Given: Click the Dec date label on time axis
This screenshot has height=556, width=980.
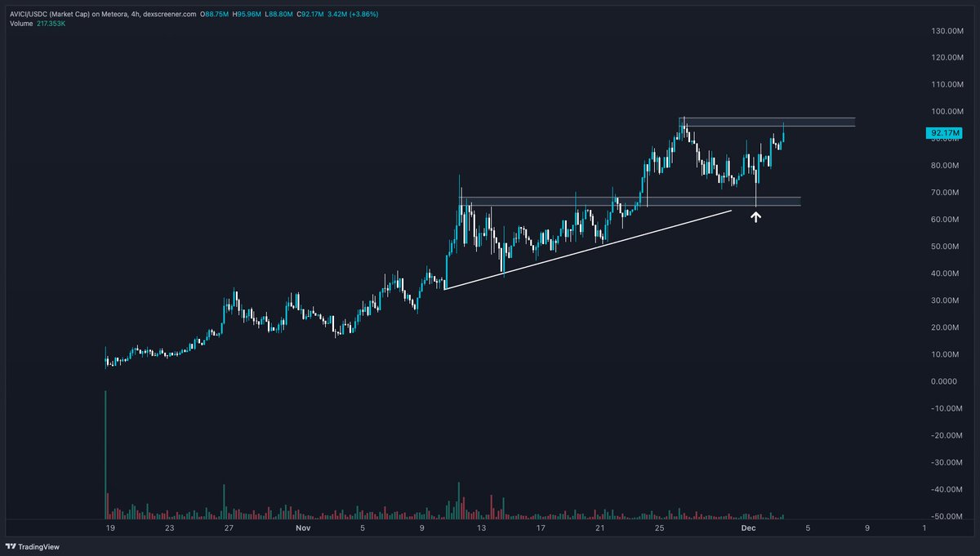Looking at the screenshot, I should [x=749, y=528].
